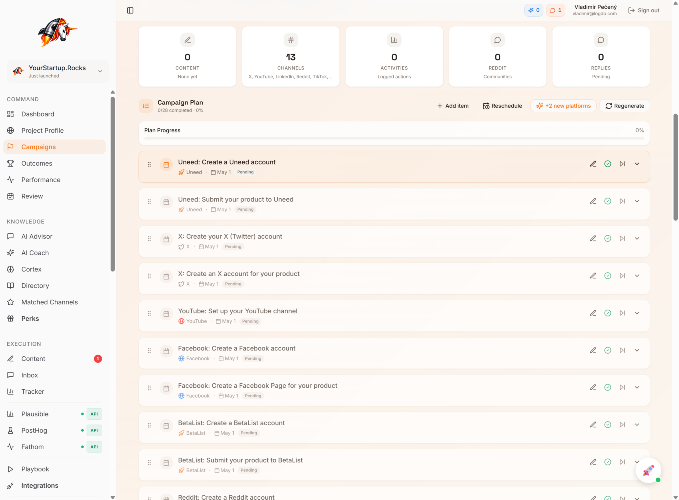Skip 'X: Create your X (Twitter) account'
Screen dimensions: 679x500
(x=622, y=239)
